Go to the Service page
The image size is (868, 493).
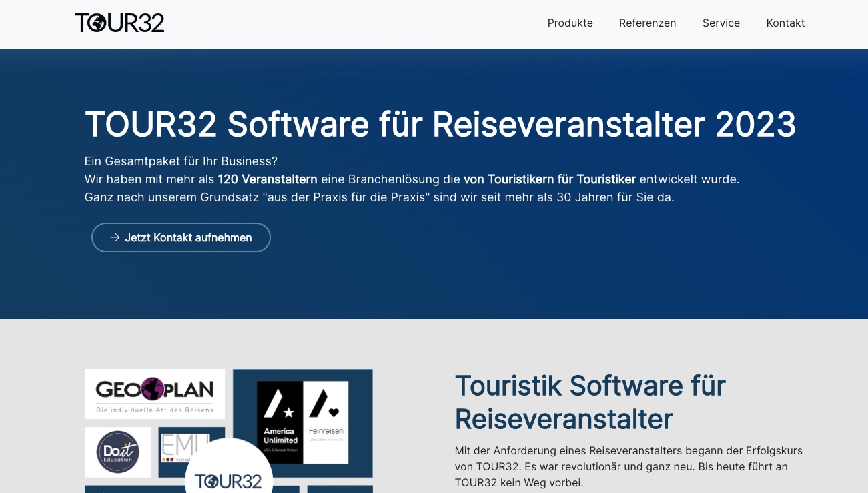721,23
